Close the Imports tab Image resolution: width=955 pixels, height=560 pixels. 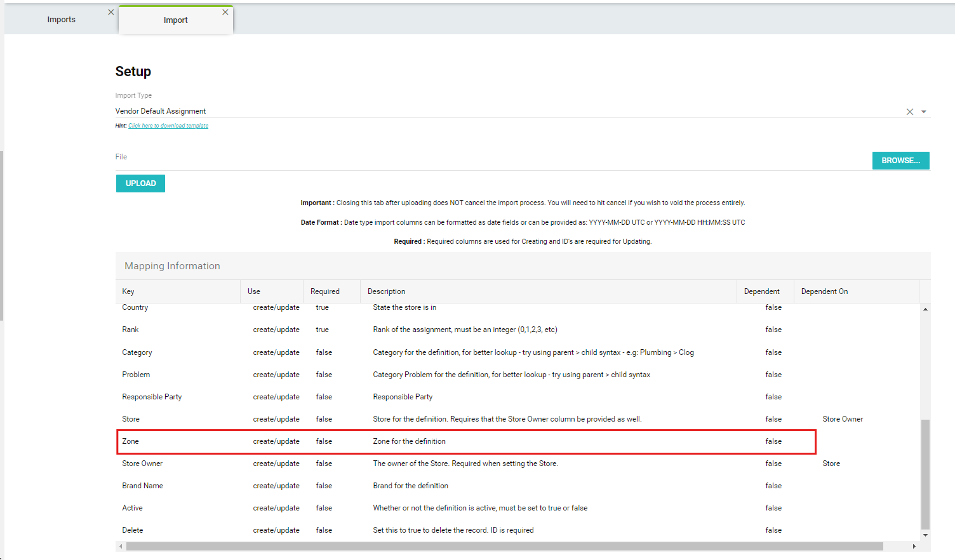point(111,12)
